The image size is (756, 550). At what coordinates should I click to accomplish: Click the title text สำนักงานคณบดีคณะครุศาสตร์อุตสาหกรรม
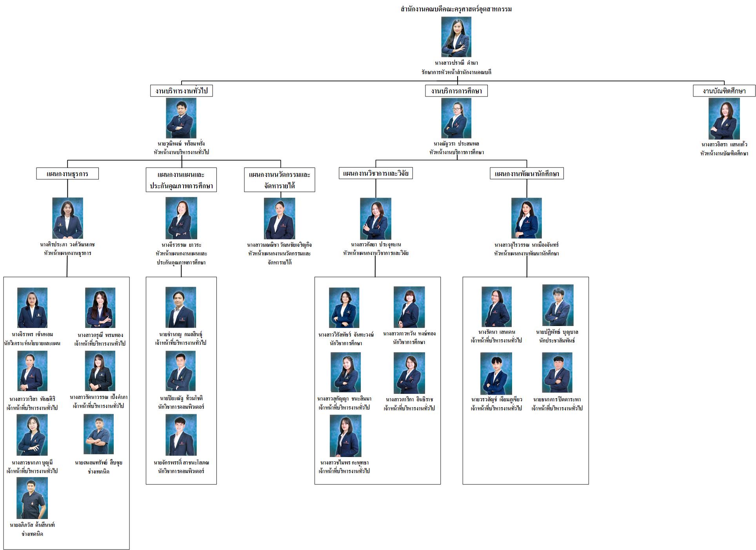pyautogui.click(x=456, y=9)
